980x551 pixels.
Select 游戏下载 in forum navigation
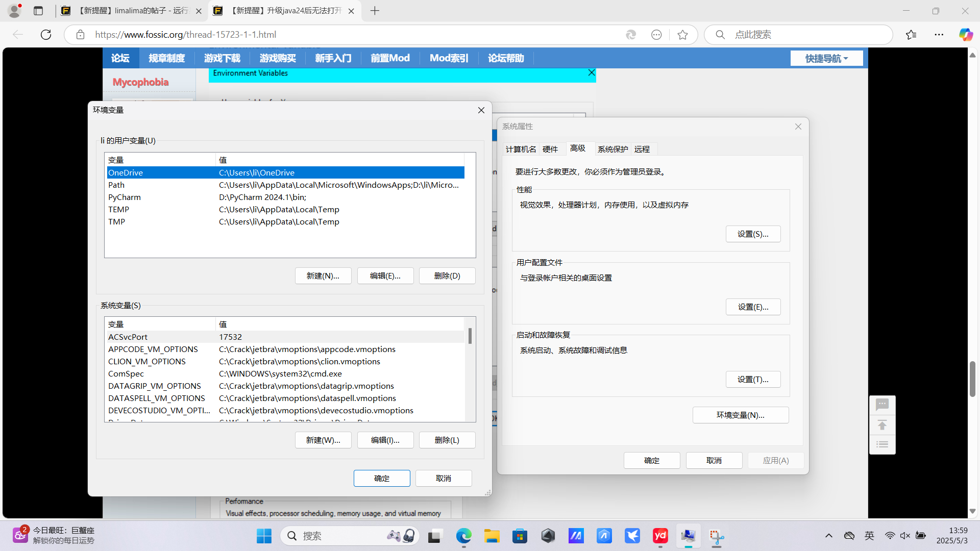coord(222,58)
